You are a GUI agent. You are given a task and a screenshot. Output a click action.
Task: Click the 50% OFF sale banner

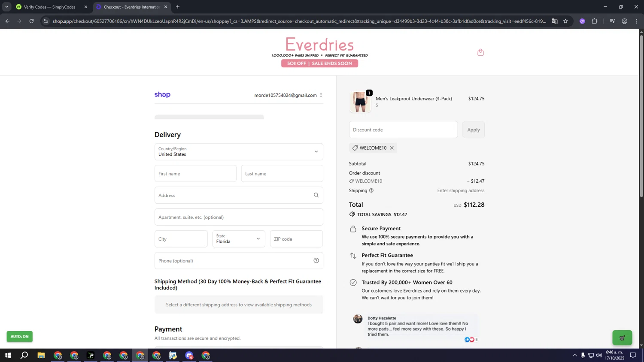click(x=319, y=63)
